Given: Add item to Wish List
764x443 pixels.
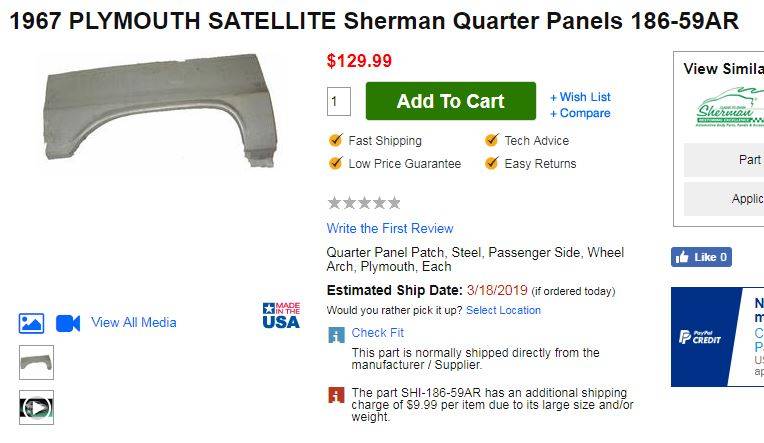Looking at the screenshot, I should pyautogui.click(x=580, y=97).
